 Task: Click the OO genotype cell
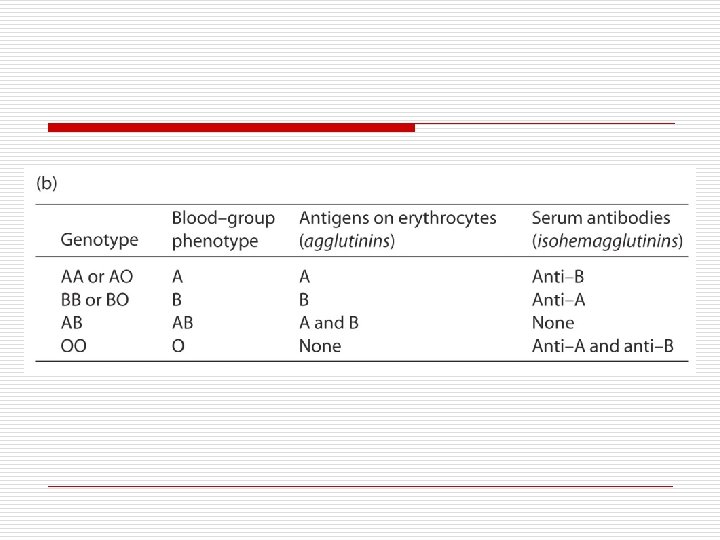pyautogui.click(x=75, y=346)
